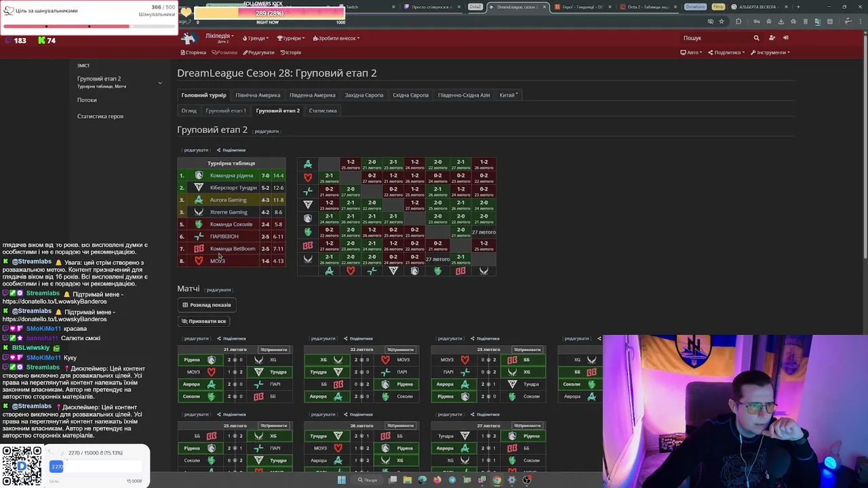
Task: Open Історія page history link
Action: (x=291, y=52)
